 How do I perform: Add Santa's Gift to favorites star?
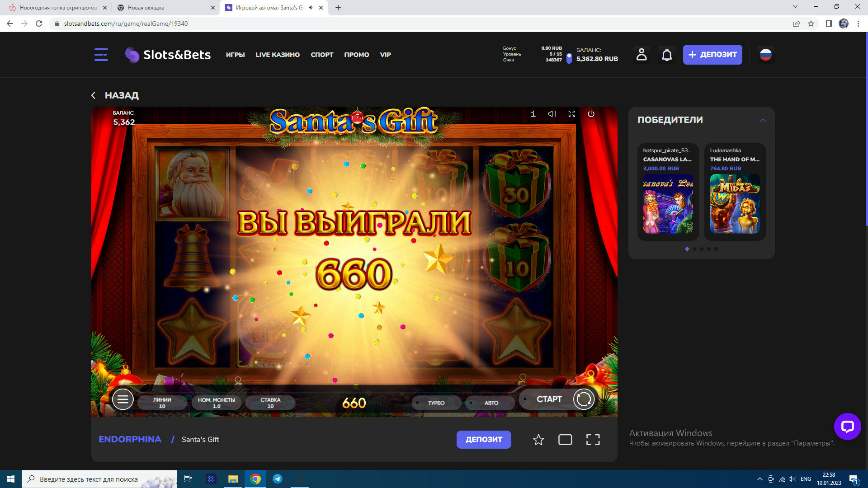coord(538,440)
